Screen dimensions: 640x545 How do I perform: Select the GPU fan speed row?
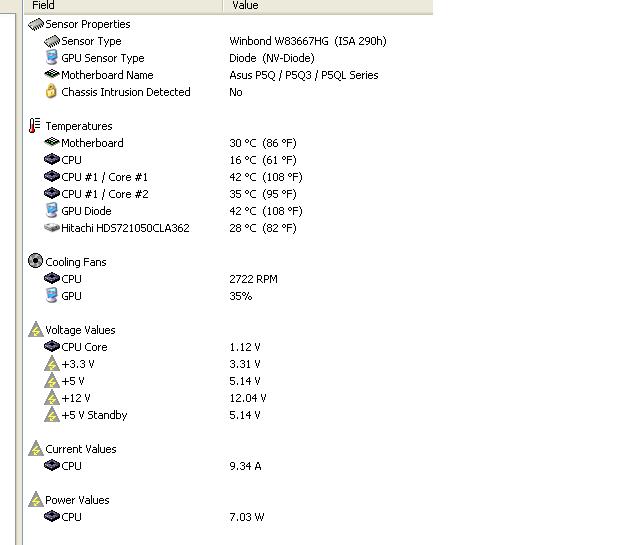(72, 296)
